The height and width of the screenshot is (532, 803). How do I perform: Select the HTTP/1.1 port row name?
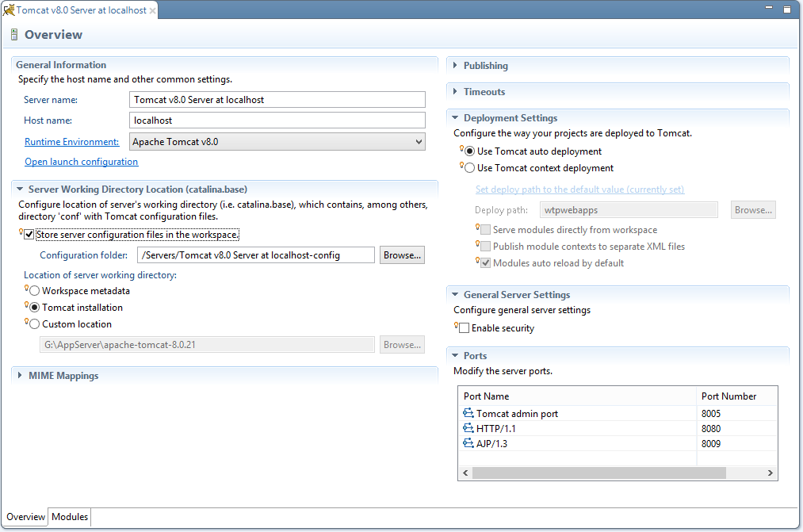[x=495, y=429]
